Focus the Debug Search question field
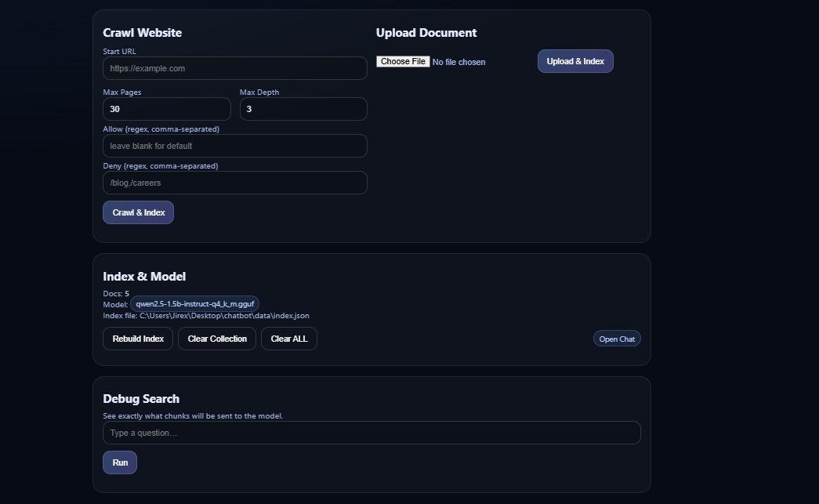 (371, 433)
